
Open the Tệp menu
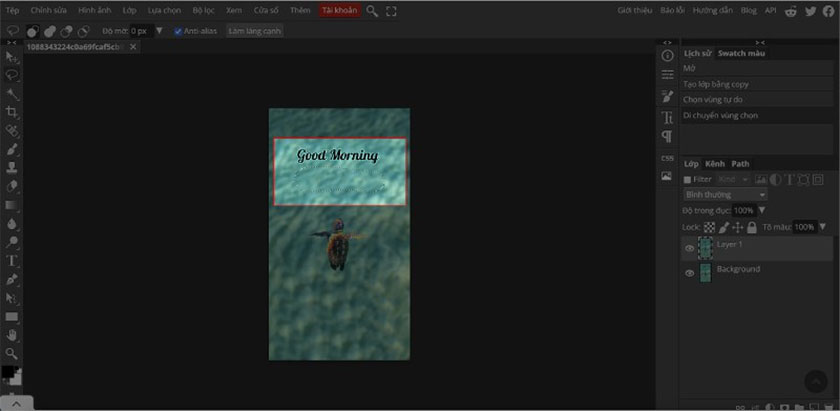(x=12, y=11)
